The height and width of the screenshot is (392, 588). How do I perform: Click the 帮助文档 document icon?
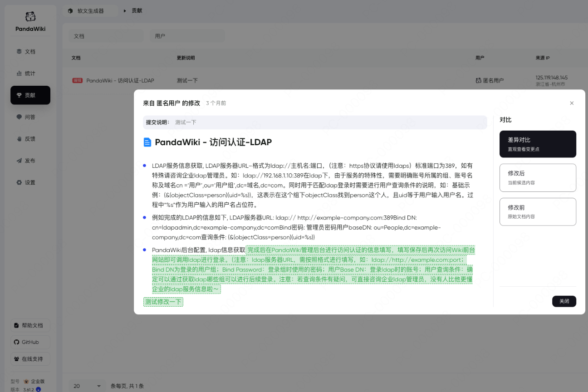(x=17, y=325)
